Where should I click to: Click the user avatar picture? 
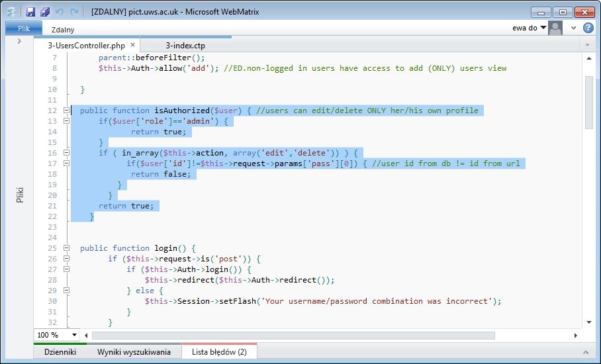pyautogui.click(x=555, y=28)
